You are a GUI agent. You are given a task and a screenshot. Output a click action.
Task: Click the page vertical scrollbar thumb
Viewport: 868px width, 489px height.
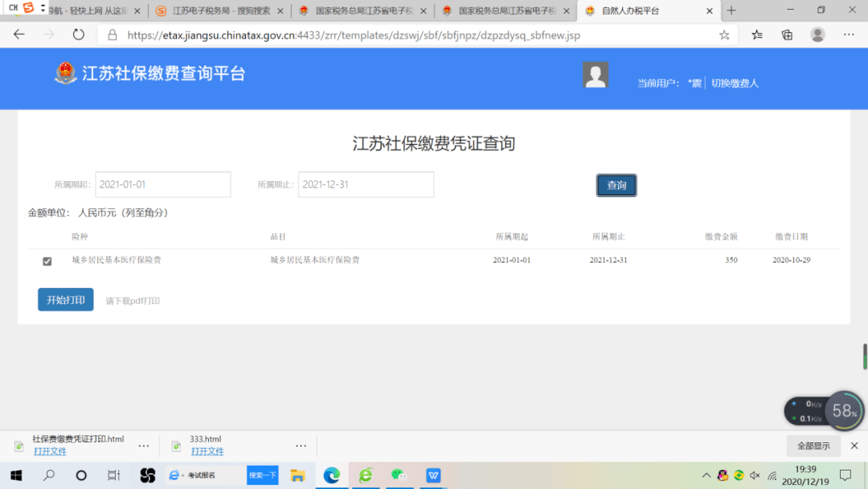click(x=865, y=356)
